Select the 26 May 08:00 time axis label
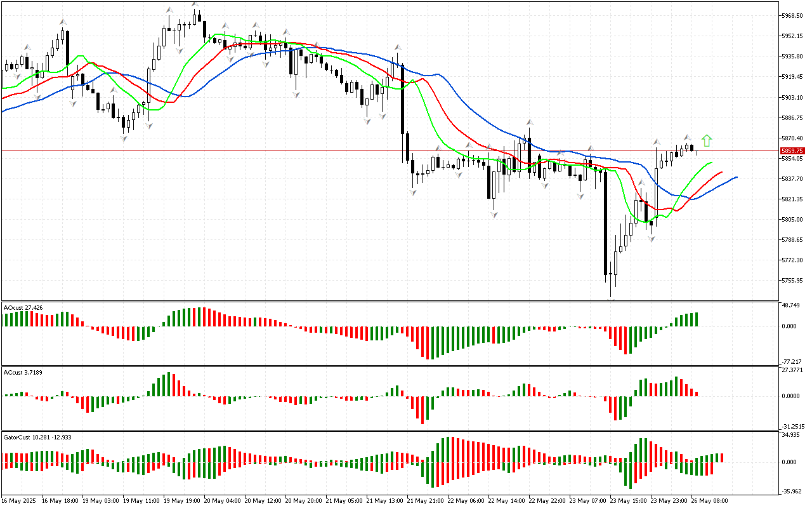Viewport: 812px width, 508px height. [x=708, y=501]
